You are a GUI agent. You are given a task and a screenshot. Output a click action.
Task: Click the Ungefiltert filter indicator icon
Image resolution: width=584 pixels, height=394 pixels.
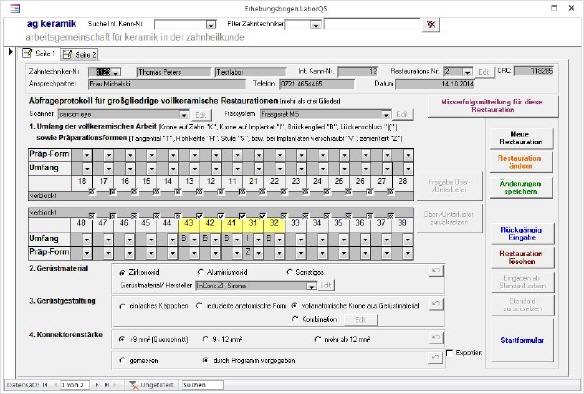134,385
